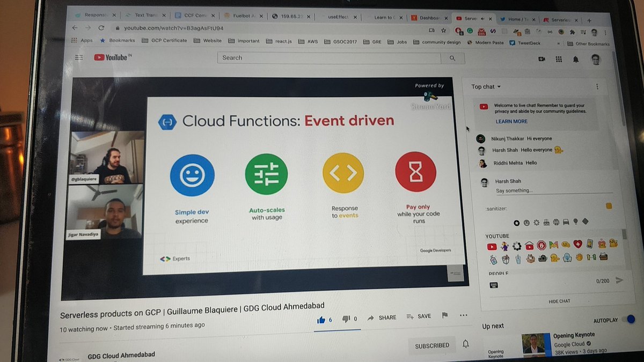Open the GCP Certificate bookmark folder

[x=164, y=40]
